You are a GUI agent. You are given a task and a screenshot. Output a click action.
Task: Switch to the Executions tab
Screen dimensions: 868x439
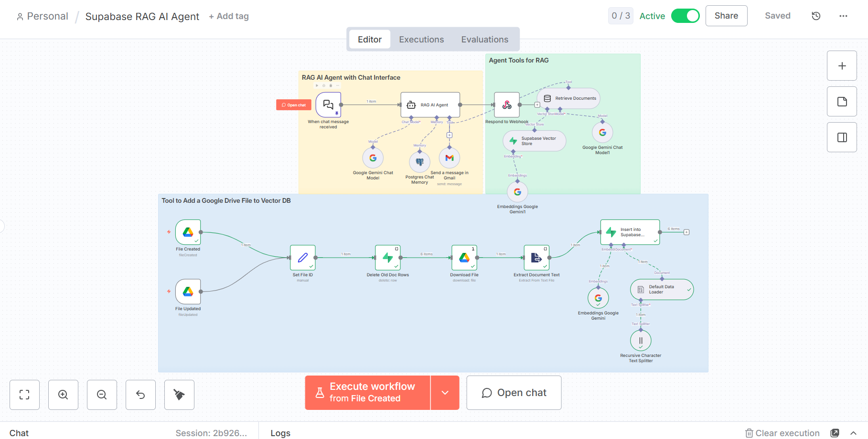tap(421, 39)
